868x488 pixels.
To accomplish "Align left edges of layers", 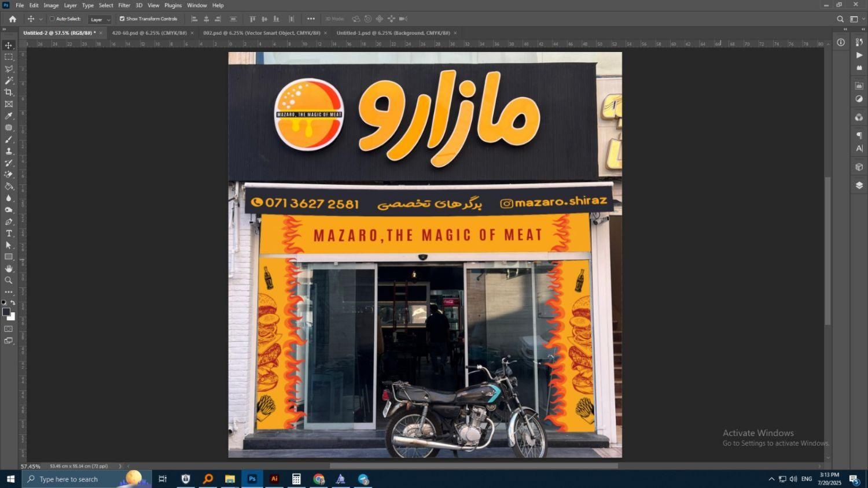I will pos(194,19).
